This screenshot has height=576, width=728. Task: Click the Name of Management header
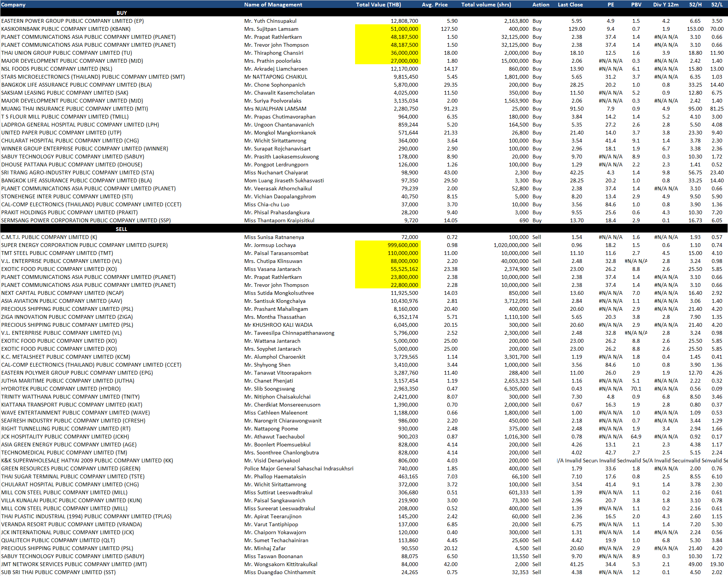click(273, 5)
